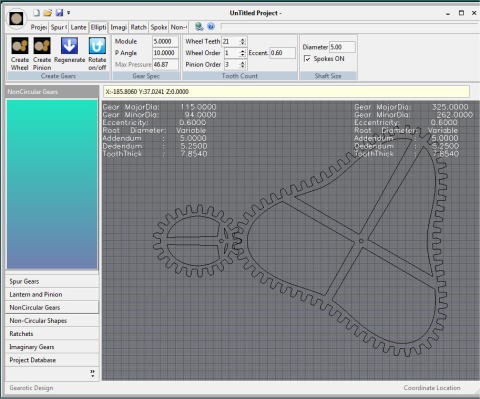
Task: Toggle the Spokes ON checkbox
Action: coord(307,59)
